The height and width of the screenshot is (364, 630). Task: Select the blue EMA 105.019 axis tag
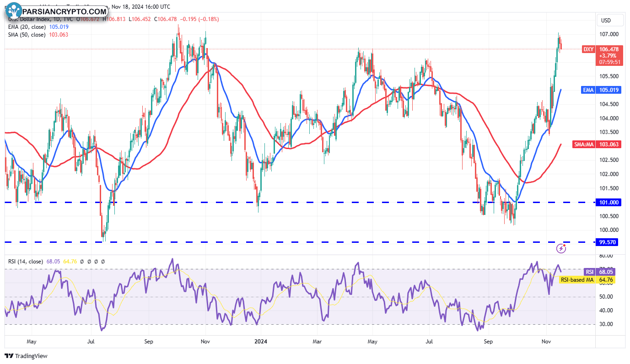point(602,90)
